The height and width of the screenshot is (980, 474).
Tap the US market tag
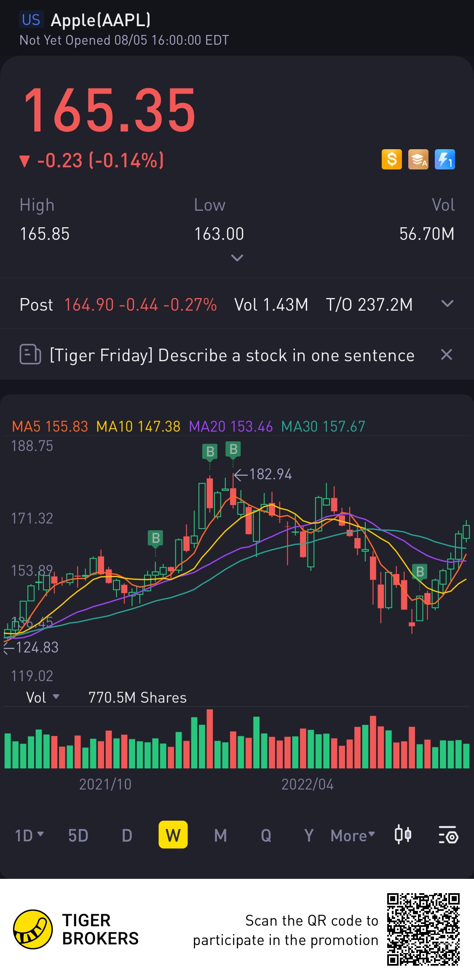point(31,20)
